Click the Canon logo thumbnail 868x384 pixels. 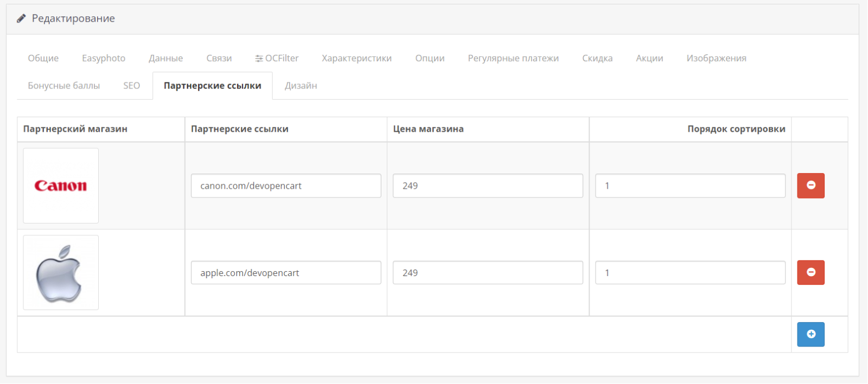tap(61, 185)
